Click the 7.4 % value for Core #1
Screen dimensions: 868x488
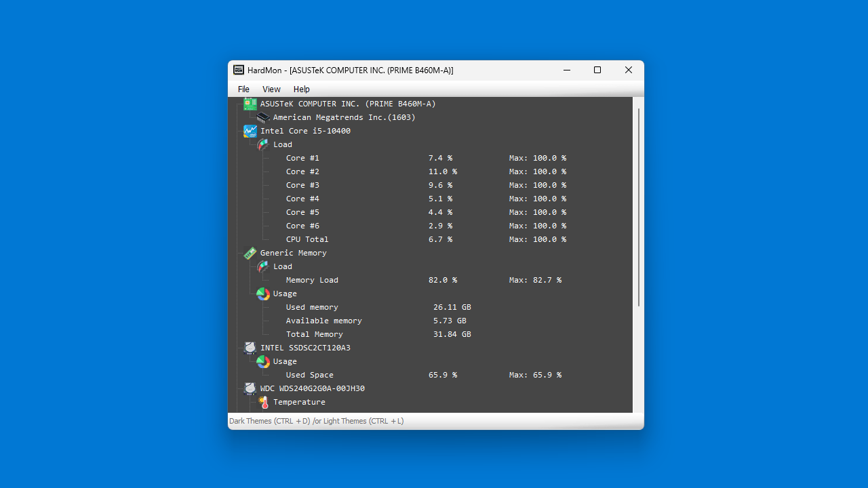(x=440, y=158)
